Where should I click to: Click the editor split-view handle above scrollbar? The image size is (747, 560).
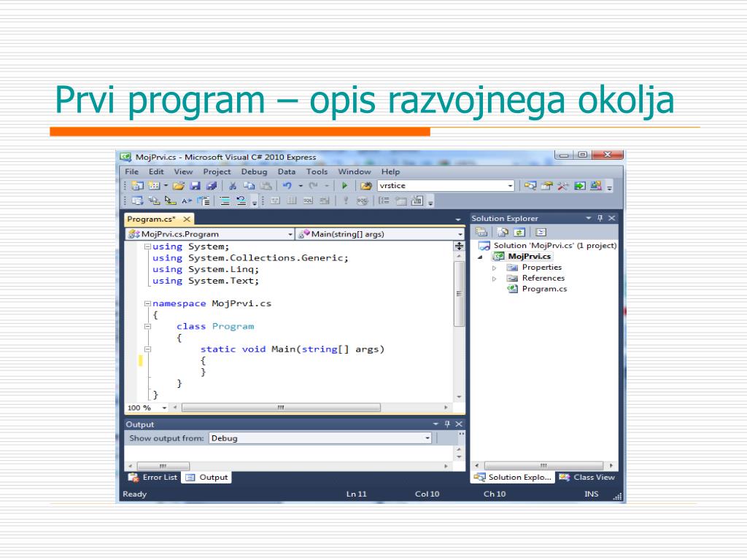tap(460, 246)
